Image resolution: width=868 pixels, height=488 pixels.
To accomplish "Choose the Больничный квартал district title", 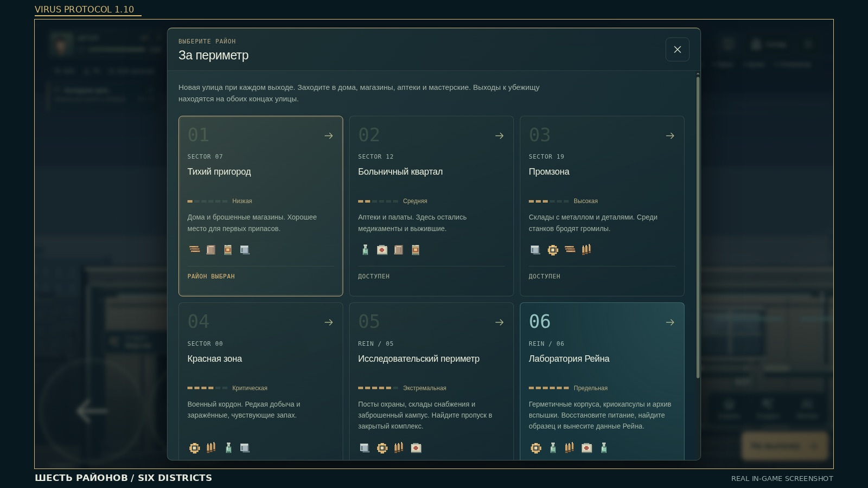I will coord(400,171).
